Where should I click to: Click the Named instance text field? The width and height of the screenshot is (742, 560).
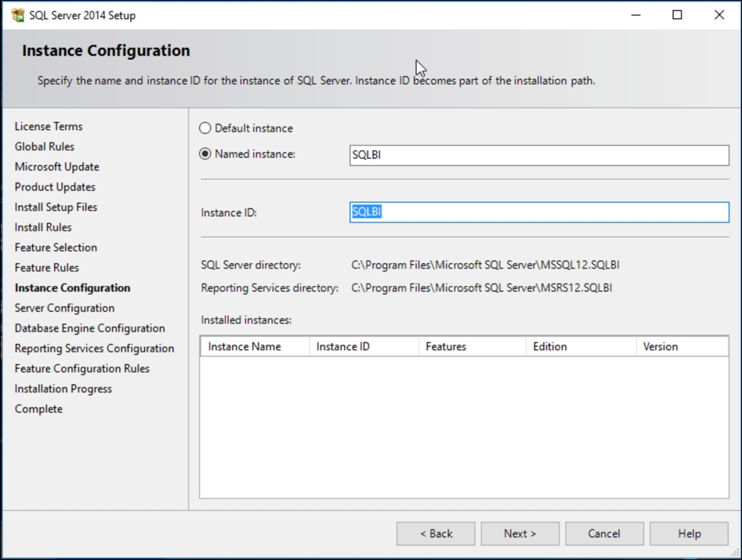[539, 155]
